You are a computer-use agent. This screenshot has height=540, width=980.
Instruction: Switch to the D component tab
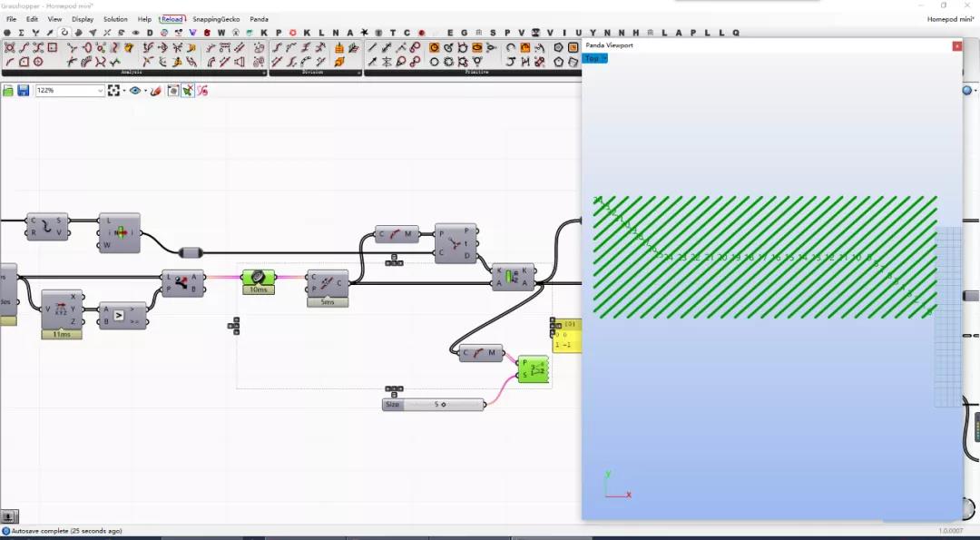pos(150,33)
